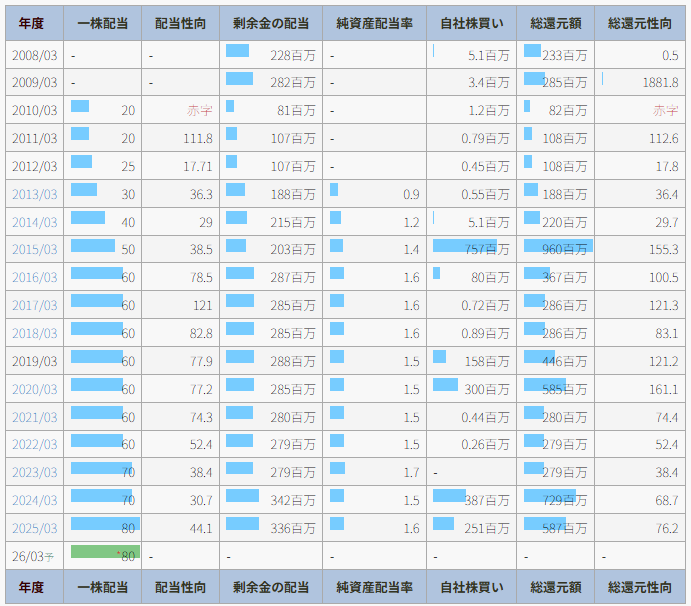The width and height of the screenshot is (691, 606).
Task: Click the 2023/03 year link
Action: point(34,472)
